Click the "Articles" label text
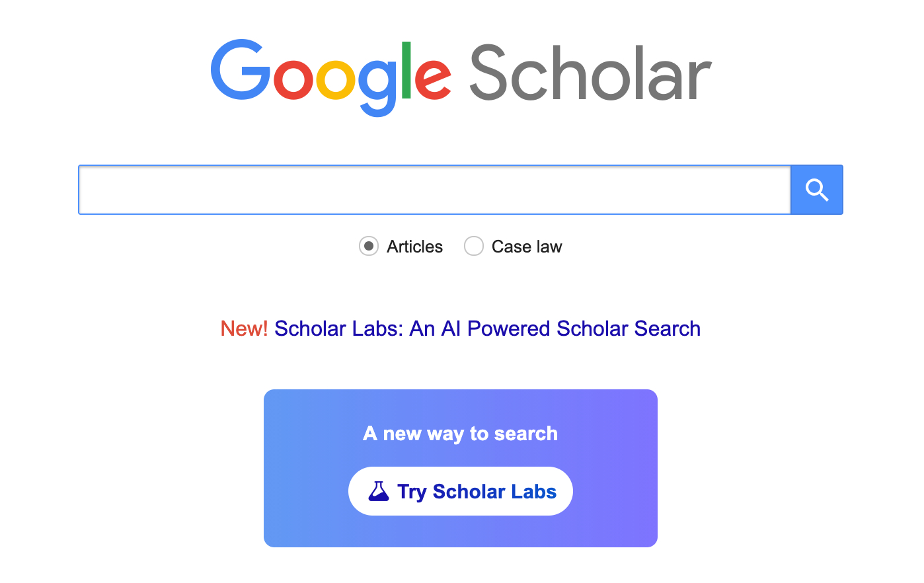Image resolution: width=924 pixels, height=583 pixels. coord(414,247)
